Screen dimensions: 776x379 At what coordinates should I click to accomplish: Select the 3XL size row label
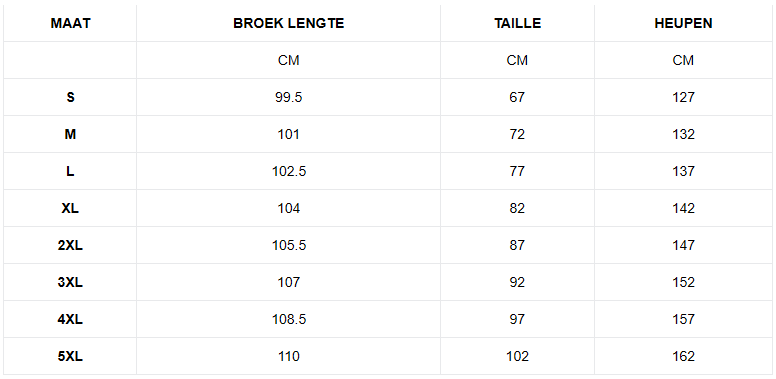coord(70,283)
